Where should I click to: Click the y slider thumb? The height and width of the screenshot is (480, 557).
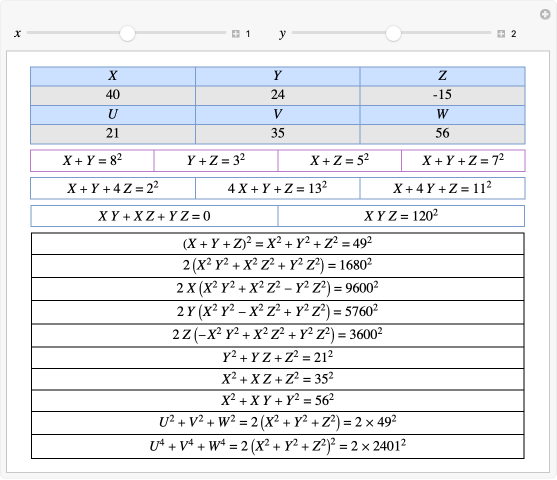click(393, 33)
